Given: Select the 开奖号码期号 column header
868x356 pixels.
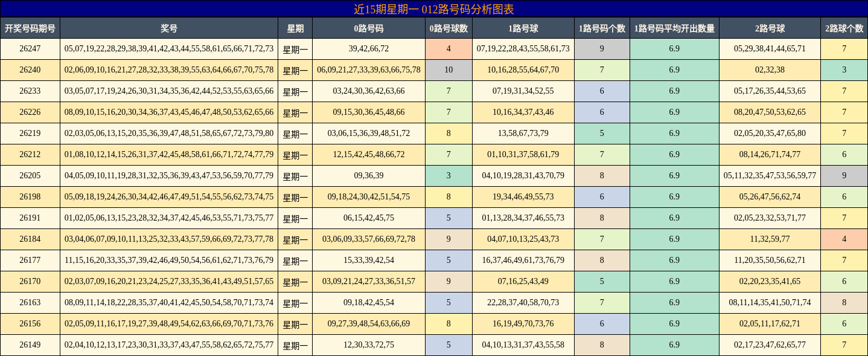Looking at the screenshot, I should coord(30,28).
